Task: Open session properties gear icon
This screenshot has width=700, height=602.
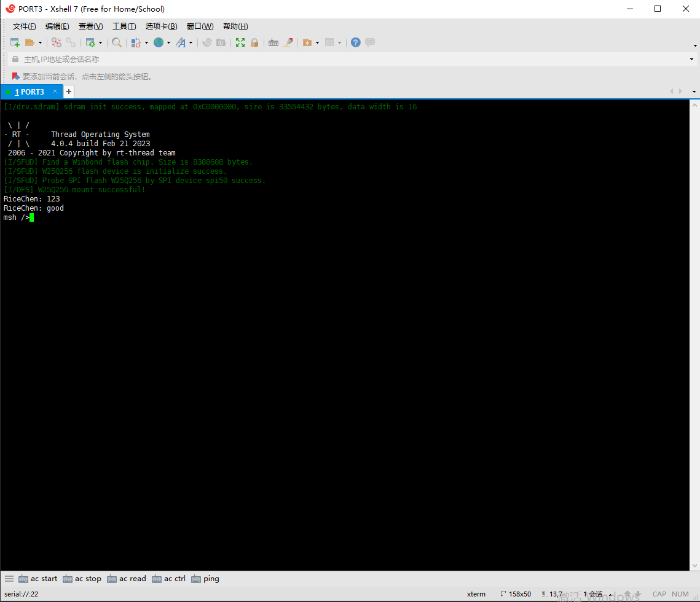Action: (x=90, y=42)
